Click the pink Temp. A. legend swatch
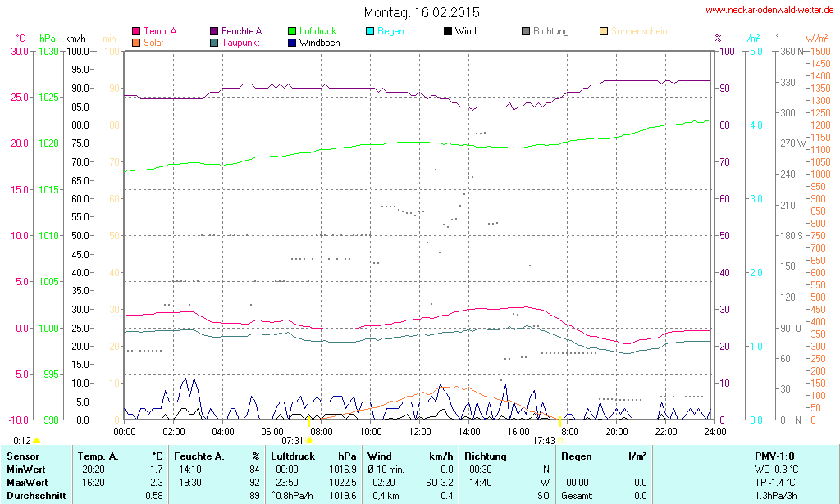Image resolution: width=840 pixels, height=504 pixels. tap(136, 31)
